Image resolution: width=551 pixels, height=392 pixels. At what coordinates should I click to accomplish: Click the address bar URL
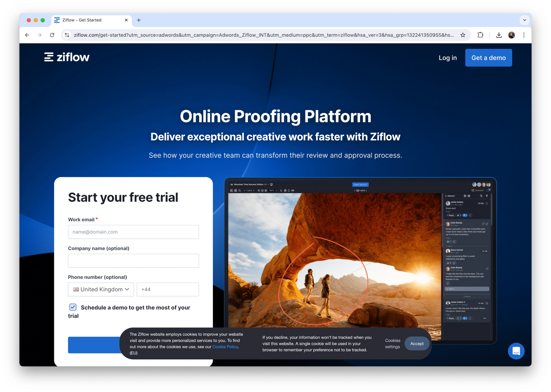click(264, 35)
